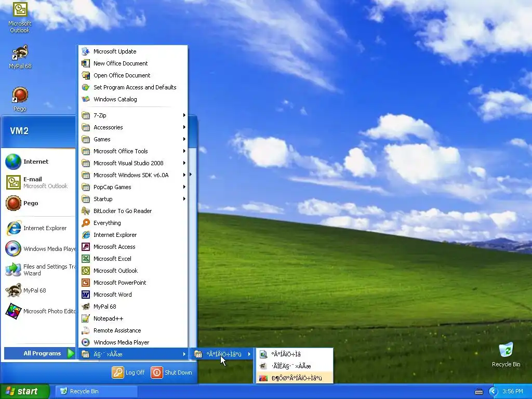Expand the Accessories submenu
532x399 pixels.
pyautogui.click(x=133, y=127)
